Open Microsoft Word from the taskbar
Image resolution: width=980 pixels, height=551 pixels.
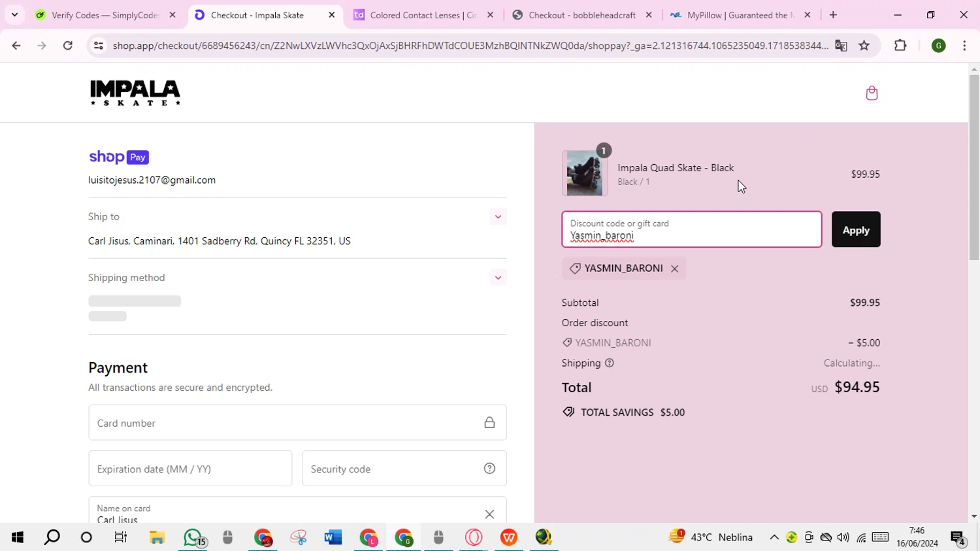[333, 537]
